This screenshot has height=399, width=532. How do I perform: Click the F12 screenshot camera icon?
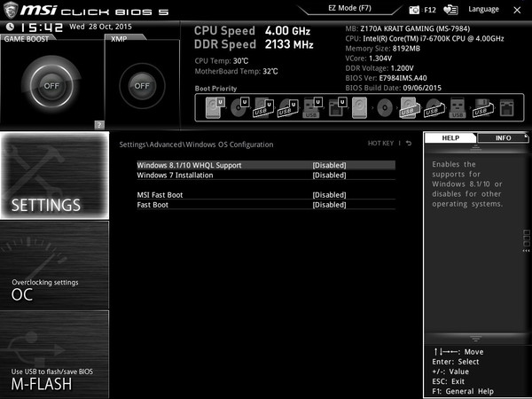[414, 10]
